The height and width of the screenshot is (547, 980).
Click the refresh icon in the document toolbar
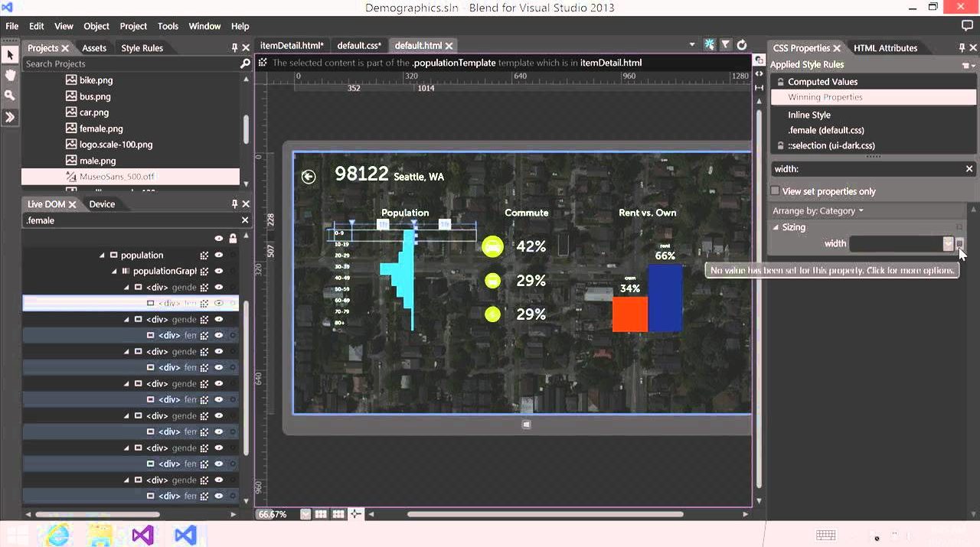coord(741,45)
